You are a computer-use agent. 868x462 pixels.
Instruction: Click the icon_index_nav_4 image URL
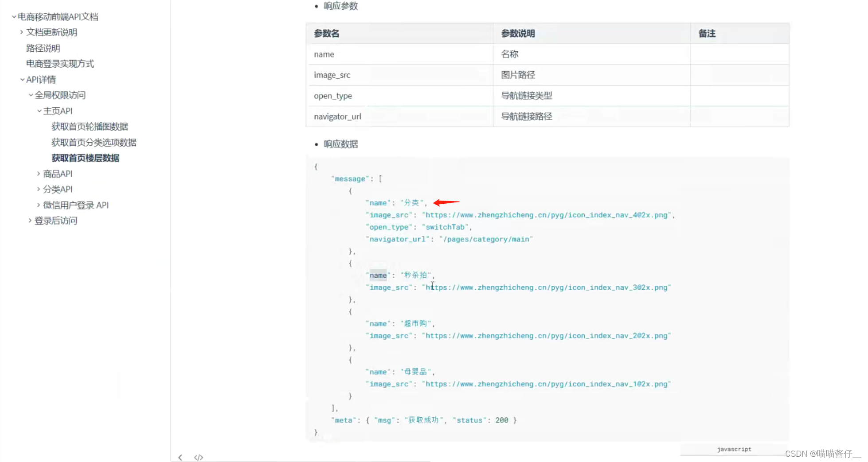[548, 215]
